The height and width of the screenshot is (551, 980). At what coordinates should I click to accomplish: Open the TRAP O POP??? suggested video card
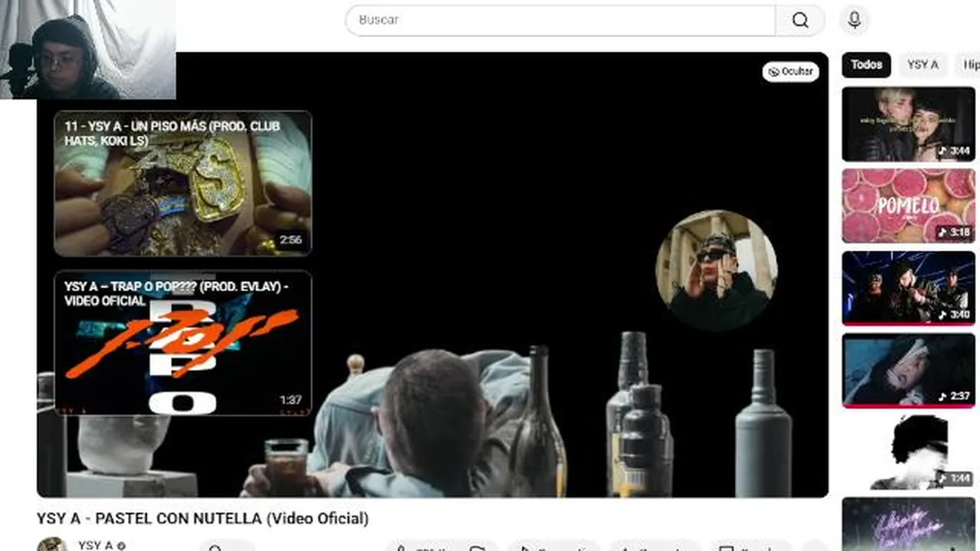point(183,343)
